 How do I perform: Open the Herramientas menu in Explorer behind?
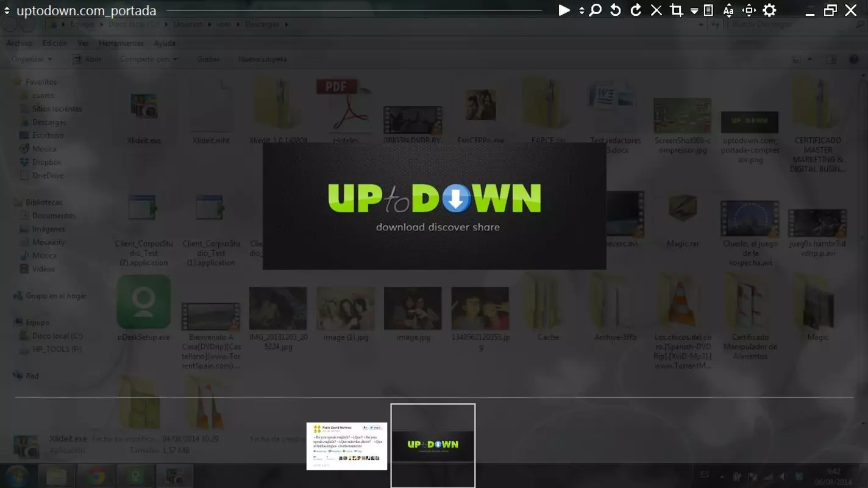(121, 43)
